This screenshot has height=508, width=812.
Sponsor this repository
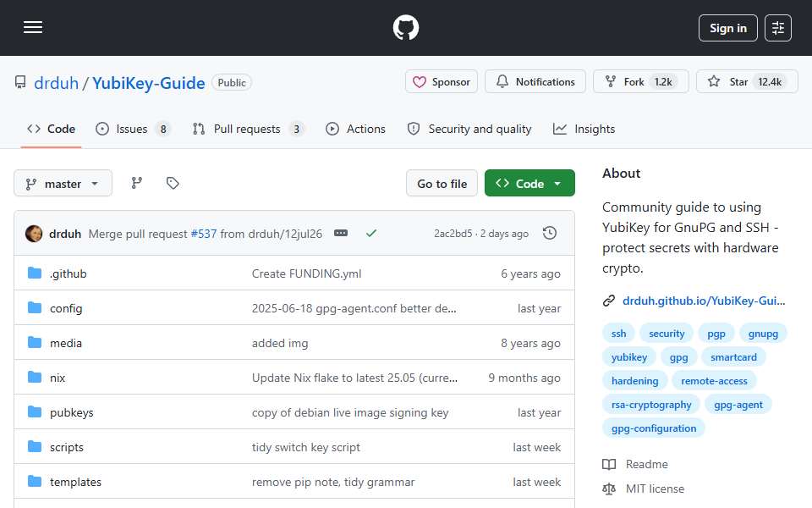[442, 82]
